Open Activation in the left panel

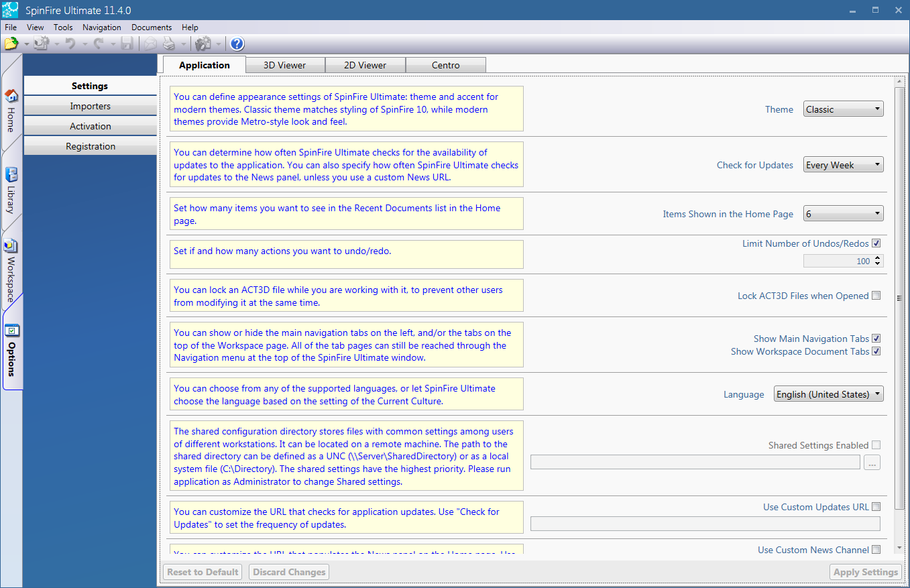pos(90,126)
